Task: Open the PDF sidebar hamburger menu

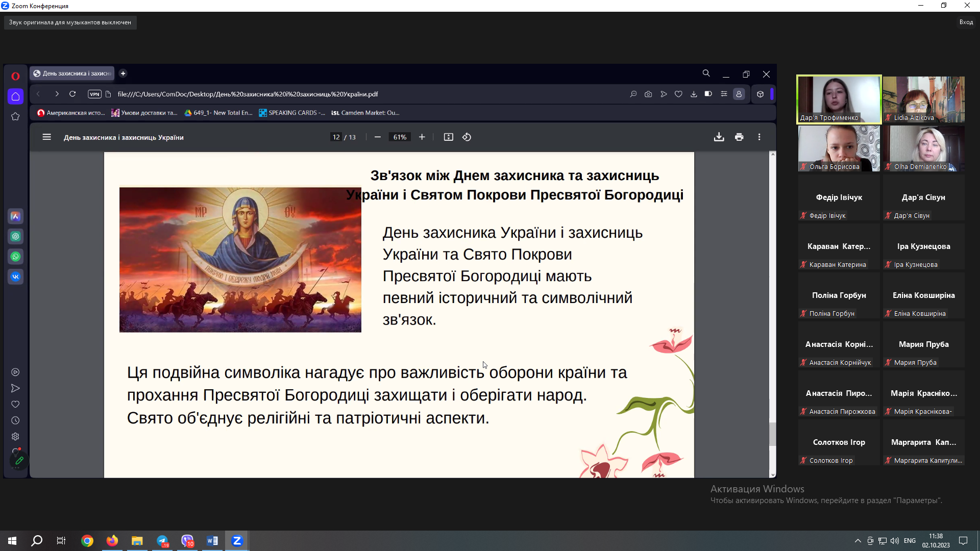Action: tap(46, 137)
